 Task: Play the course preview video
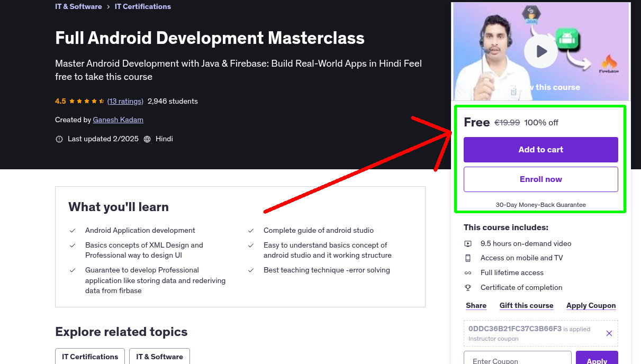click(541, 51)
